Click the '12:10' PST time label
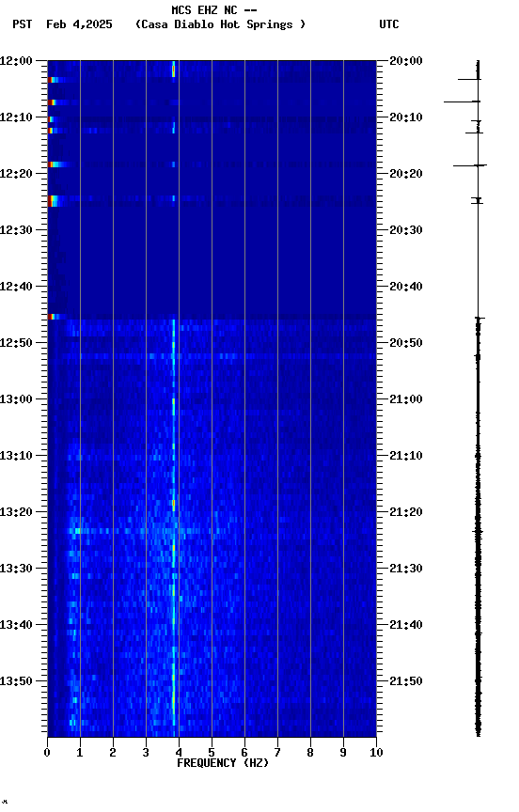Viewport: 519px width, 812px height. point(16,117)
